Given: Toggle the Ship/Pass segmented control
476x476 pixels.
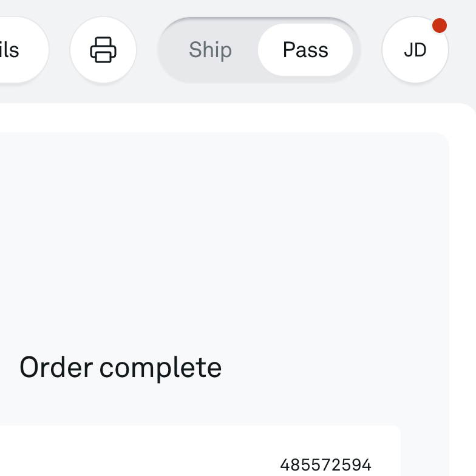Looking at the screenshot, I should tap(259, 50).
